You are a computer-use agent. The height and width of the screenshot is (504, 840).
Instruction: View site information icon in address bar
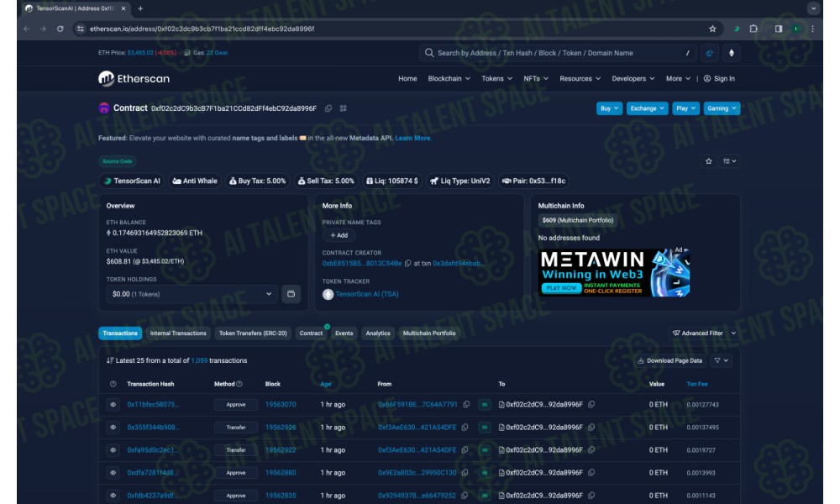81,29
